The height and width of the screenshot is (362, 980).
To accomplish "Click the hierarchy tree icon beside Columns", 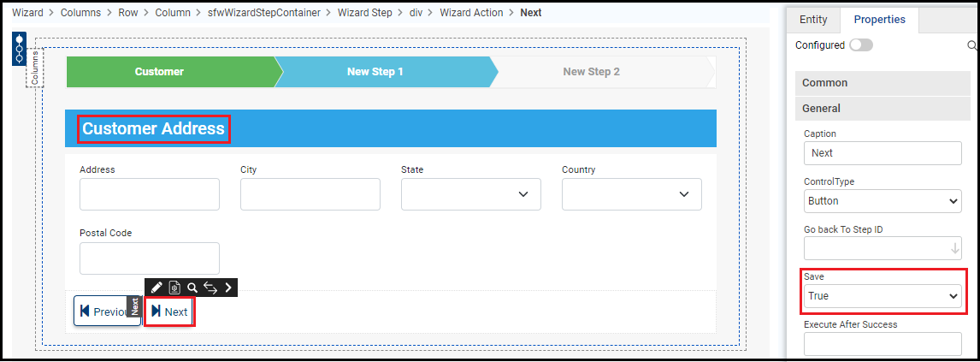I will click(19, 49).
